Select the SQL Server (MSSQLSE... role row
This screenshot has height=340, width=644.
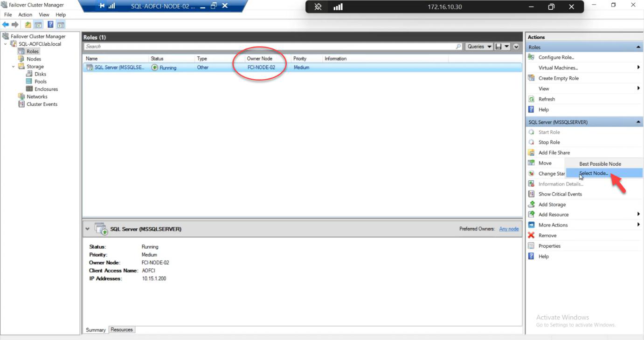pos(302,68)
